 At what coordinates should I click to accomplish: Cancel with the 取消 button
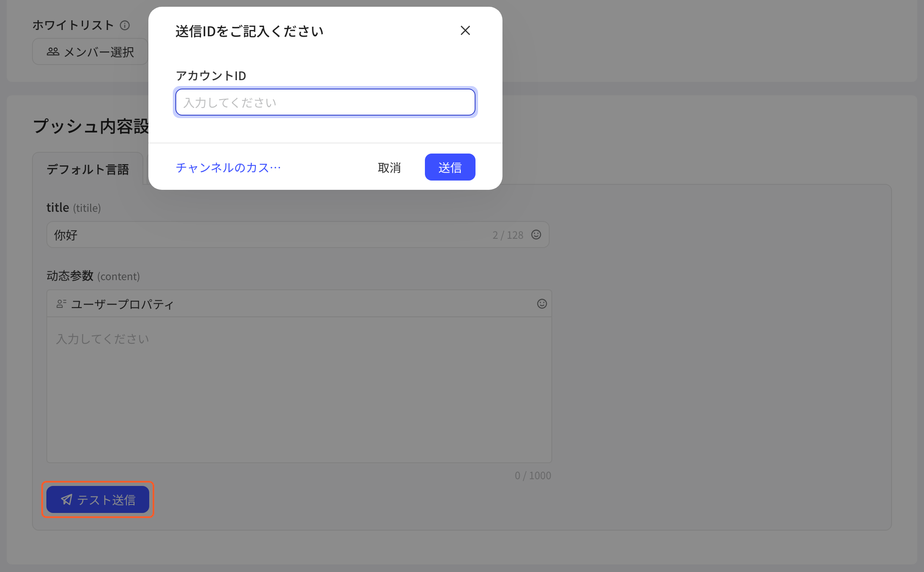pyautogui.click(x=389, y=167)
